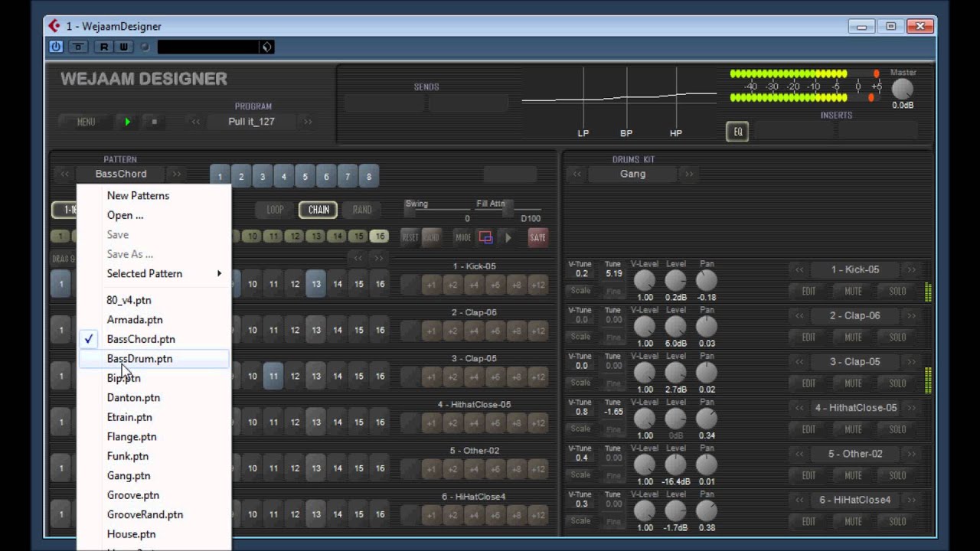Click the RESET button

pos(410,237)
